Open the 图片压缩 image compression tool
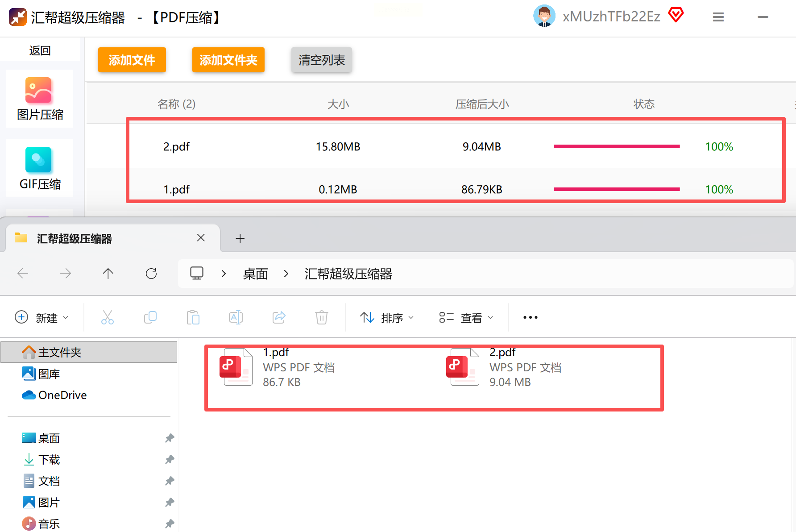 [40, 99]
